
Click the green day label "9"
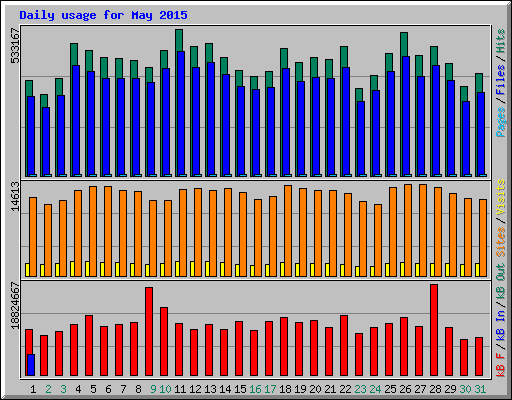[153, 389]
